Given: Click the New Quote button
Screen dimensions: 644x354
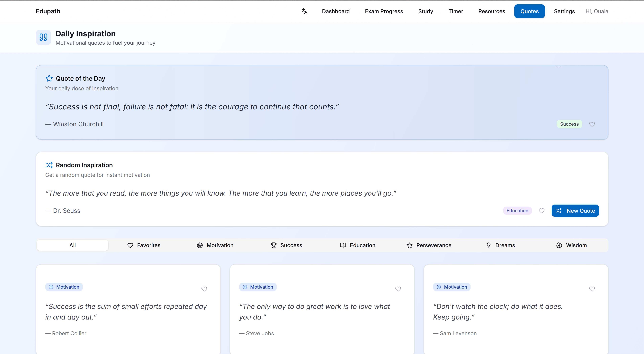Looking at the screenshot, I should tap(575, 211).
